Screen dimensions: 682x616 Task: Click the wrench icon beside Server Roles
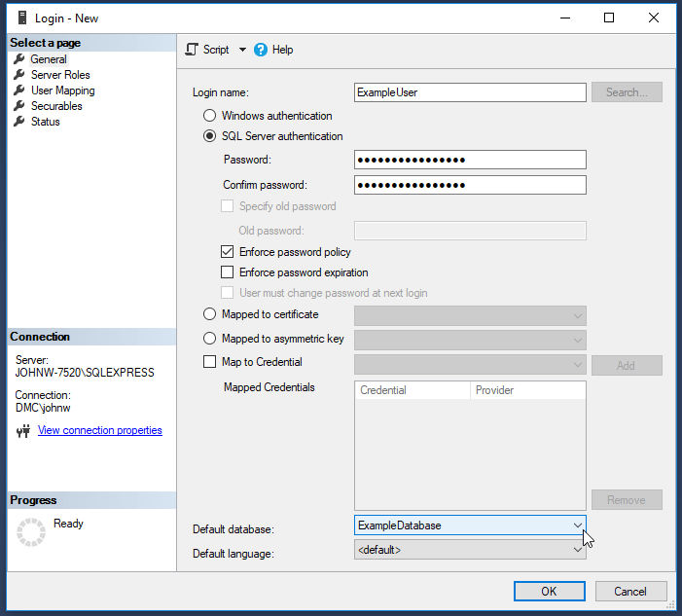[x=19, y=74]
